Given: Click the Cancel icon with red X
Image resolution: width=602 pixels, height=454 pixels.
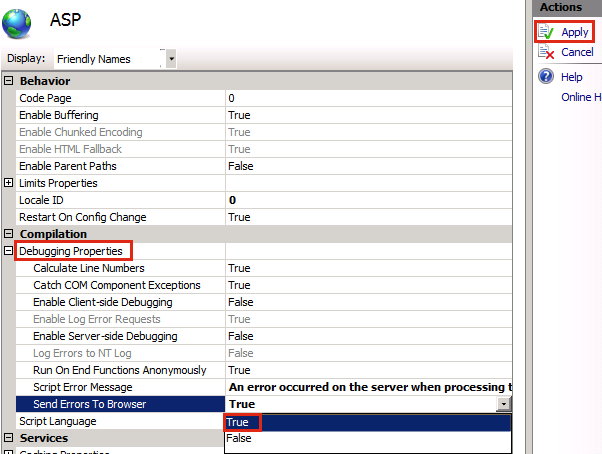Looking at the screenshot, I should click(x=546, y=52).
